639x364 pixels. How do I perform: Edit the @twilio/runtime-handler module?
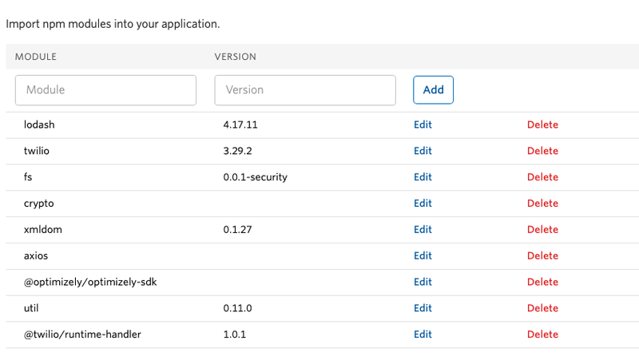(x=423, y=334)
